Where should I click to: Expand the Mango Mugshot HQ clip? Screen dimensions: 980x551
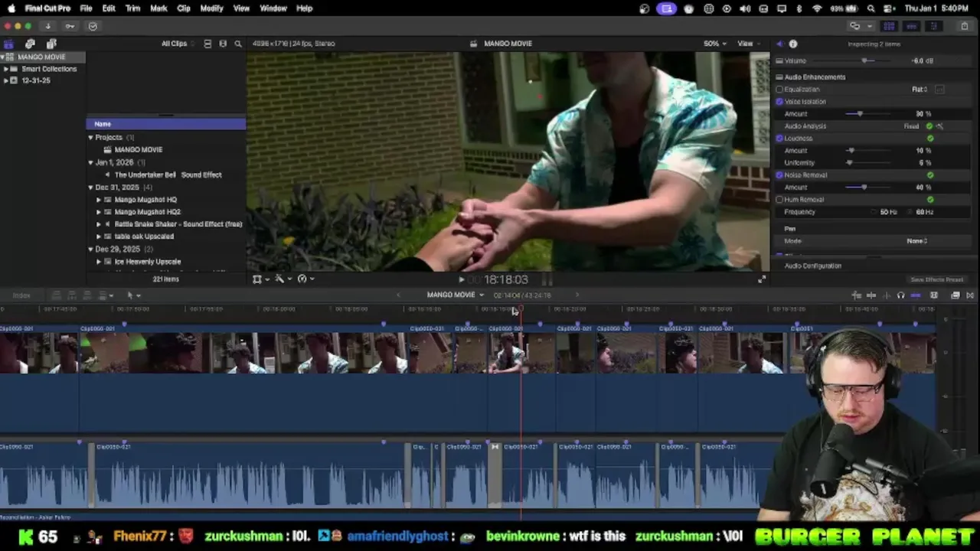pos(98,200)
